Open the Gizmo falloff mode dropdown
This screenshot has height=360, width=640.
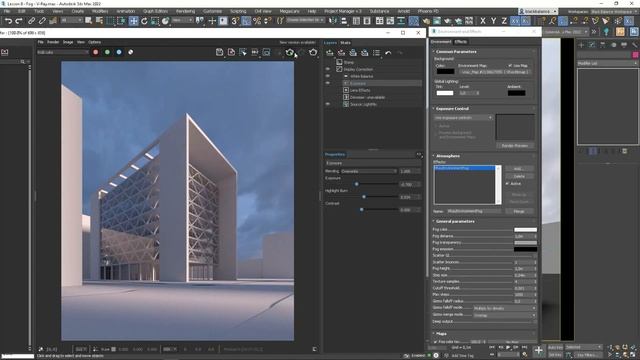pyautogui.click(x=504, y=309)
